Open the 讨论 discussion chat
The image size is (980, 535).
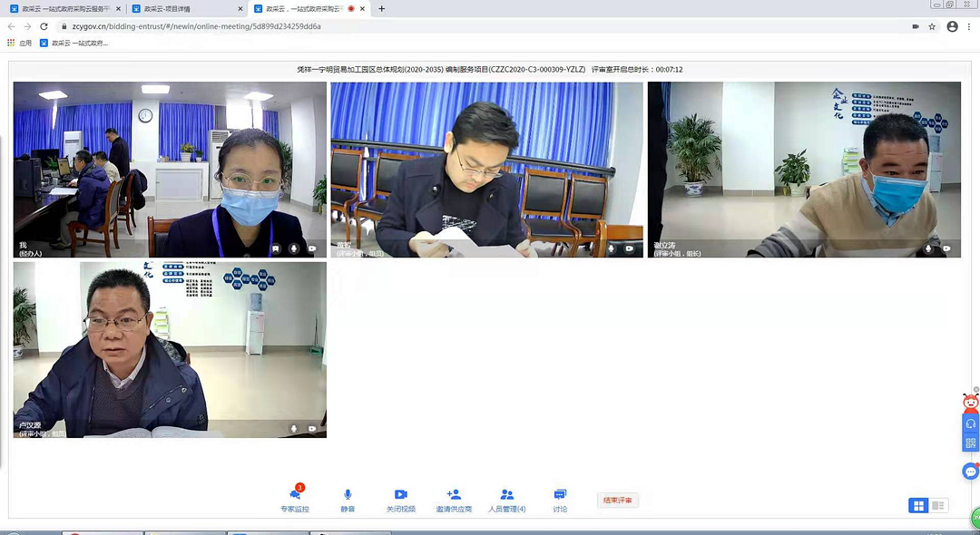click(560, 495)
